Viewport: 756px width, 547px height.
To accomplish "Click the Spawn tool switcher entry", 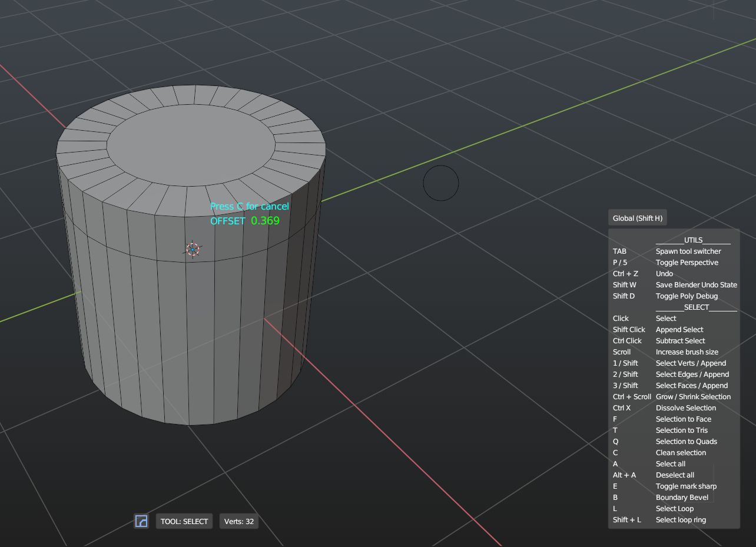I will point(688,251).
